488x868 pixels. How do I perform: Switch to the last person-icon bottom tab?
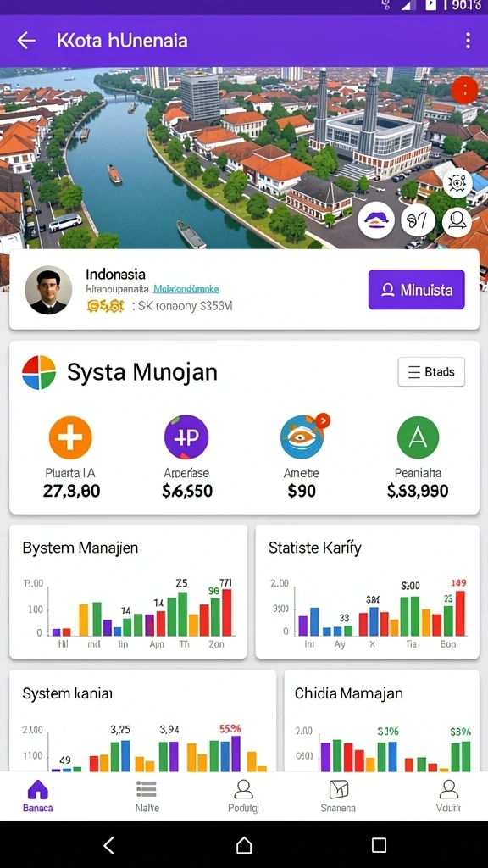pyautogui.click(x=448, y=795)
